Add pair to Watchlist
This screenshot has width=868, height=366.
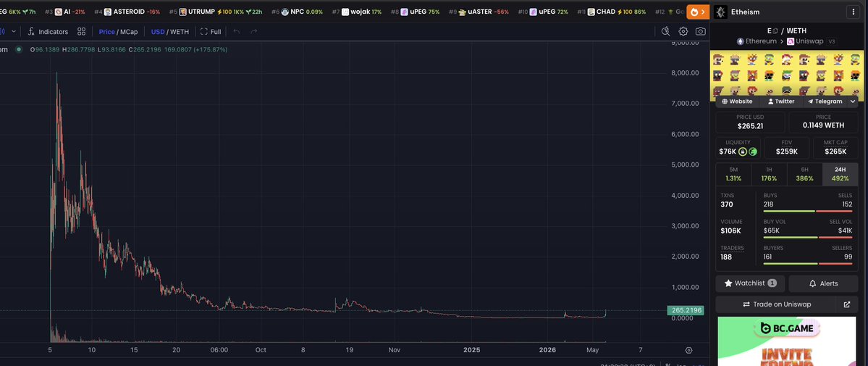750,283
